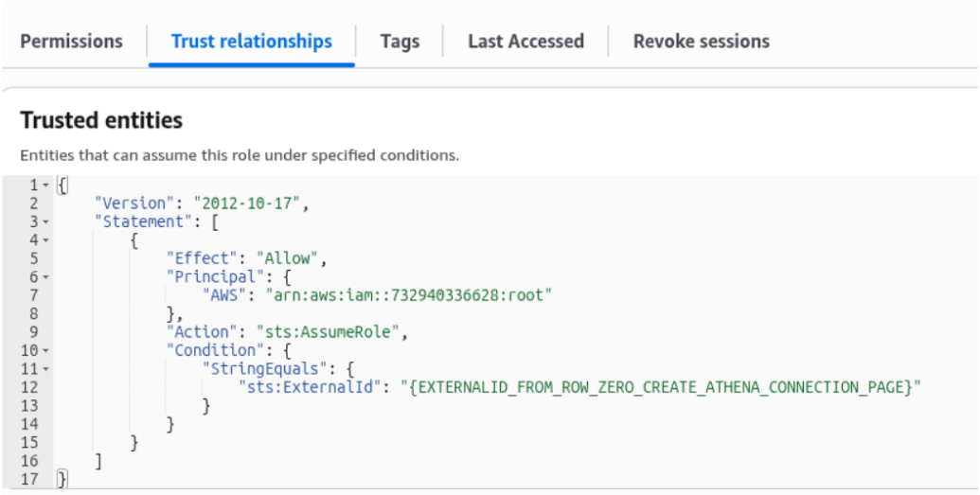
Task: Open the Last Accessed tab
Action: coord(526,42)
